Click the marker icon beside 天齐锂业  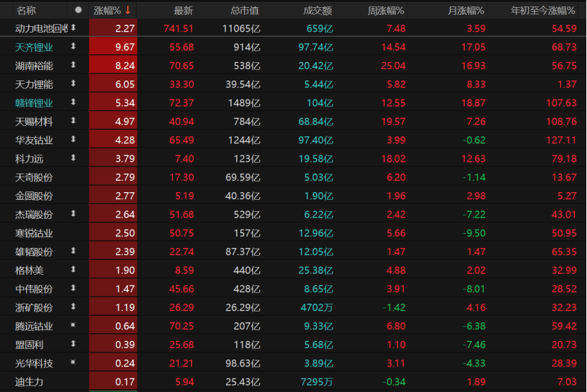(x=72, y=47)
